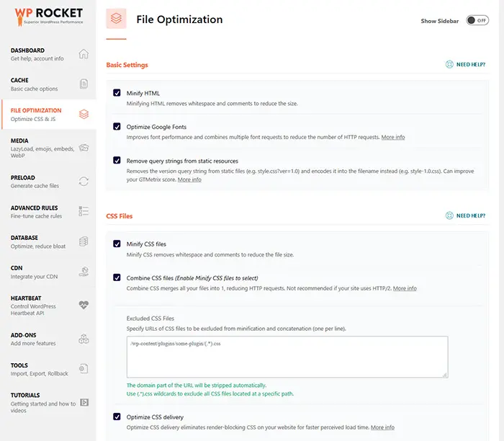
Task: Toggle the Show Sidebar switch
Action: [x=477, y=20]
